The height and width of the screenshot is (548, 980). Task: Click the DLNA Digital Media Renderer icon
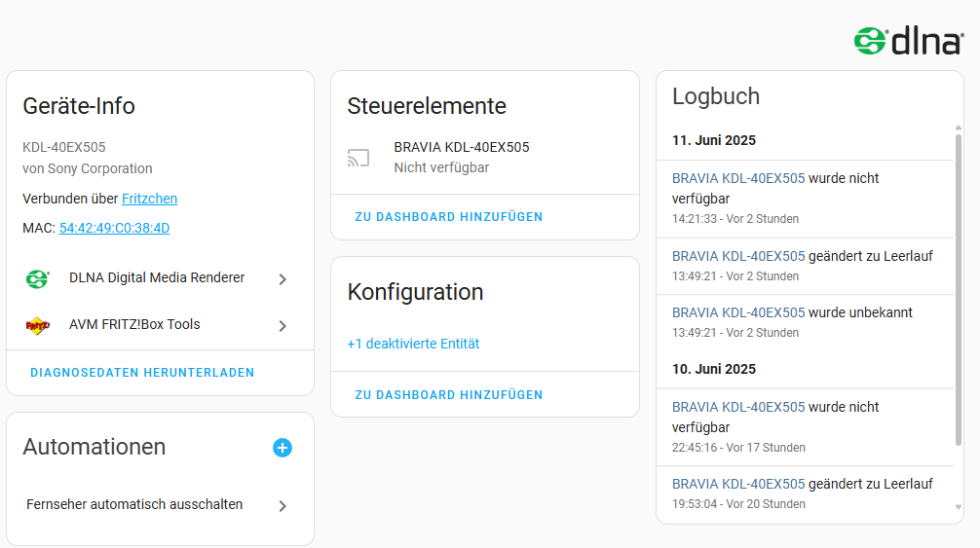(x=37, y=278)
